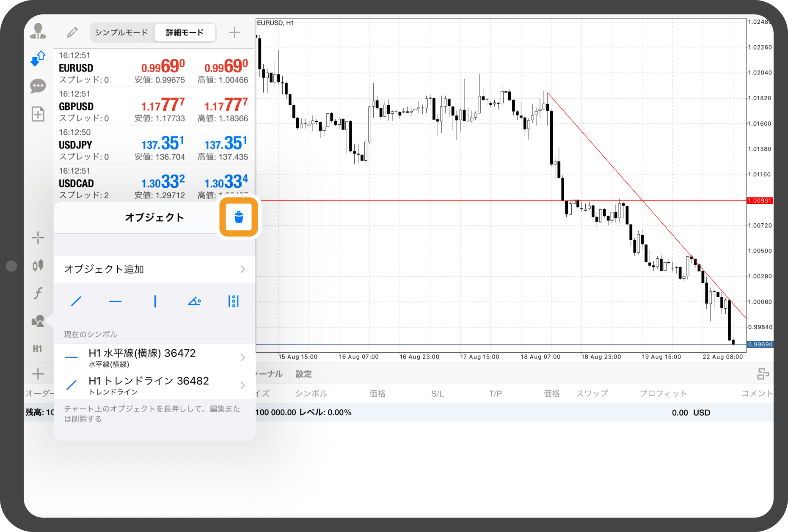Open the H1 トレンドライン 36482 object

click(x=155, y=385)
